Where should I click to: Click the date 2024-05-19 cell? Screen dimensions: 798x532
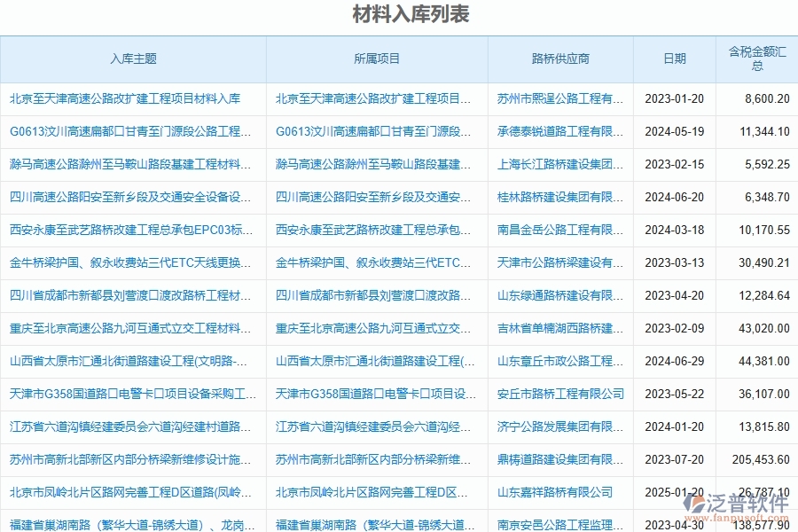pyautogui.click(x=674, y=132)
